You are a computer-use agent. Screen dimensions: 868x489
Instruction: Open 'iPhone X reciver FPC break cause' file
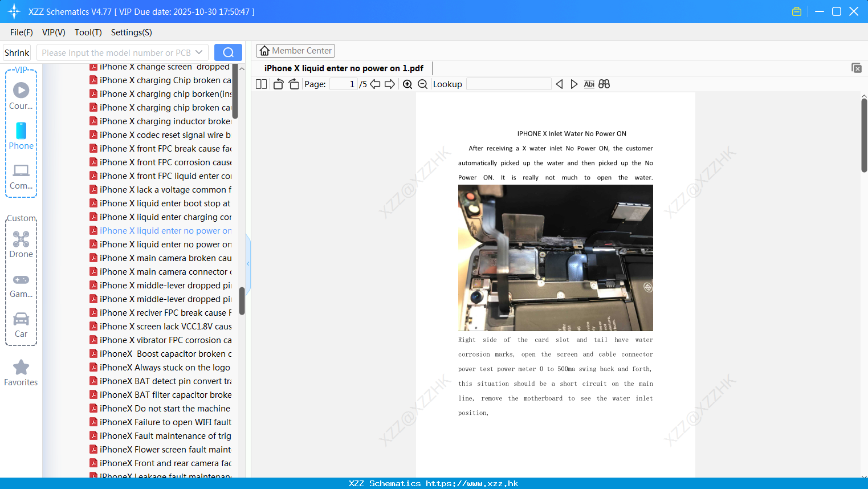point(160,313)
